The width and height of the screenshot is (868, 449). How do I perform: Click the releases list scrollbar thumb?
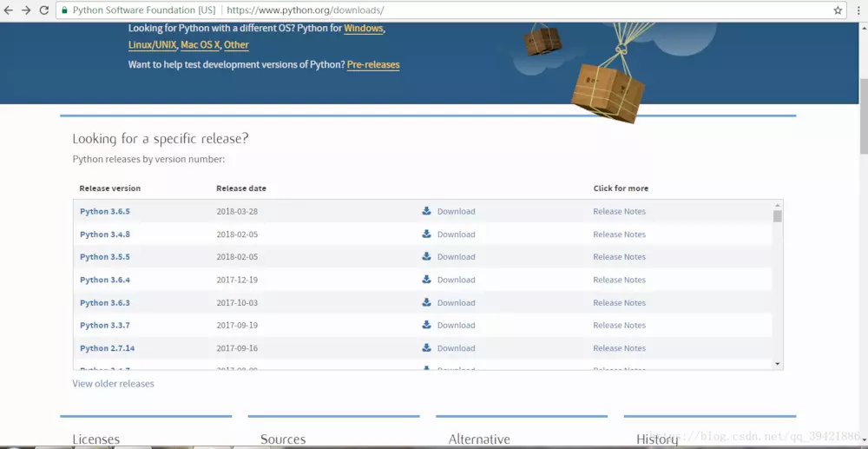(777, 216)
